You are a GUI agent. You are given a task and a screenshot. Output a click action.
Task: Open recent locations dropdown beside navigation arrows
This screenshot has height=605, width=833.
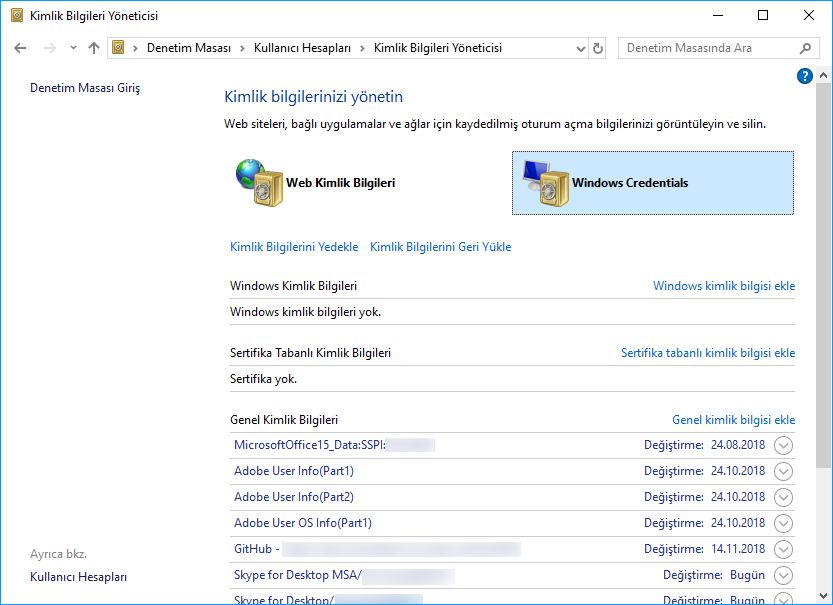[73, 48]
